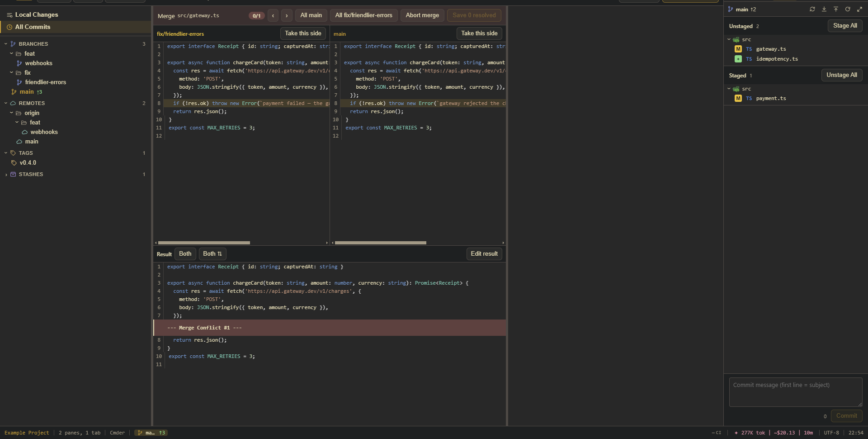Go to next conflict with right chevron
868x439 pixels.
click(x=287, y=15)
